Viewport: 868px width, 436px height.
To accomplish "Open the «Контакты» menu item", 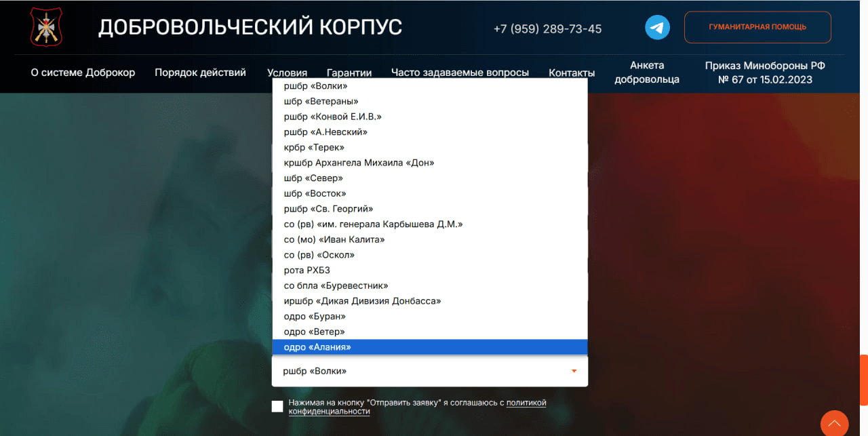I will pyautogui.click(x=572, y=73).
